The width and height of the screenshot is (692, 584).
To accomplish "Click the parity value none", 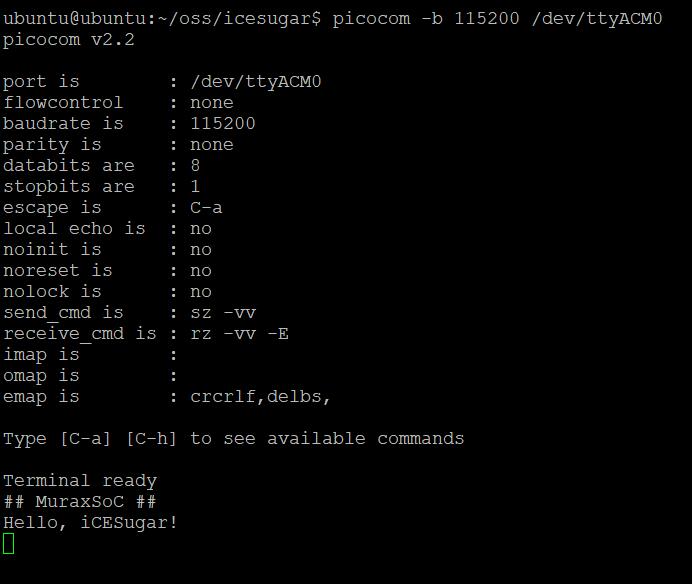I will (212, 144).
